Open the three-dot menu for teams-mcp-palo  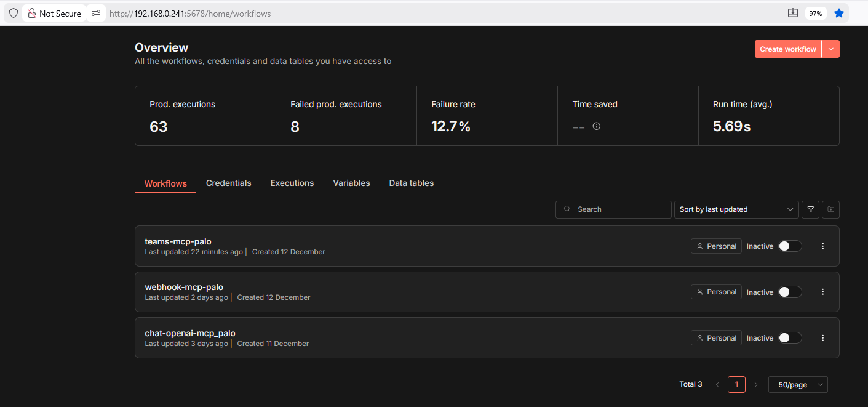823,246
